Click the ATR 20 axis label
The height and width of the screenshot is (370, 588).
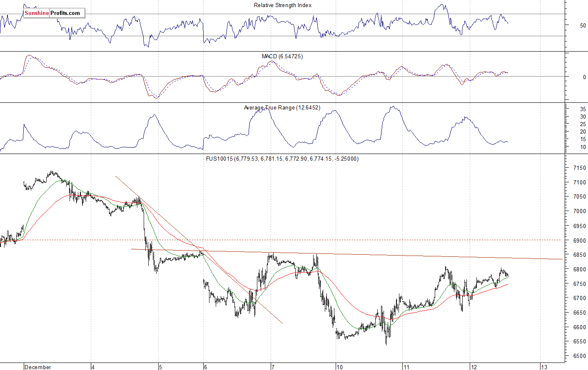click(x=583, y=132)
